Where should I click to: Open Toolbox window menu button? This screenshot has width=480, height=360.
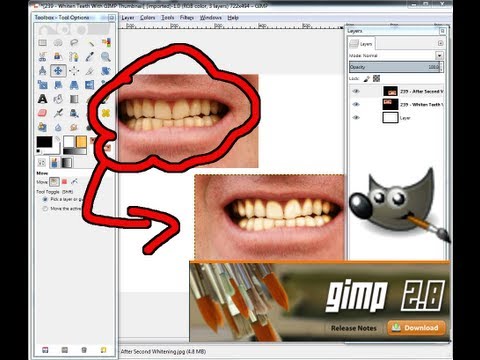[112, 18]
